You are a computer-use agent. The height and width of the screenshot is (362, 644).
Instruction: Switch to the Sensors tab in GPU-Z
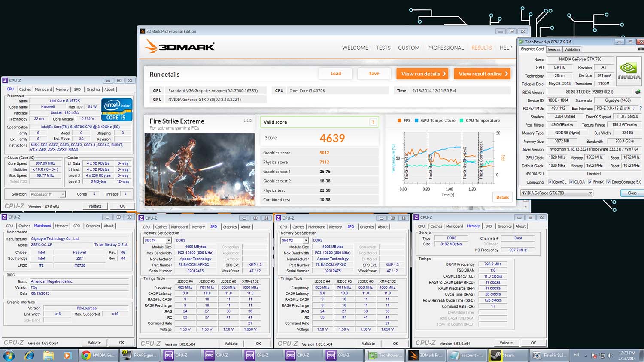click(554, 49)
